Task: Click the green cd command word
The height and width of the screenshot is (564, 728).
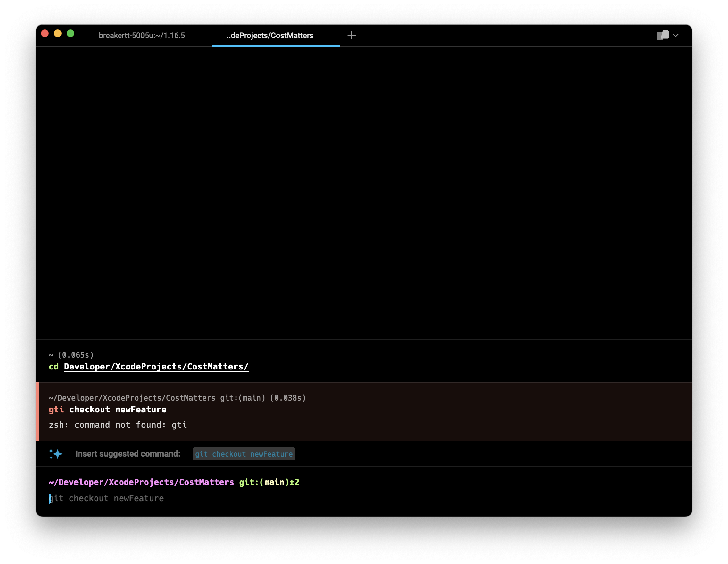Action: 54,366
